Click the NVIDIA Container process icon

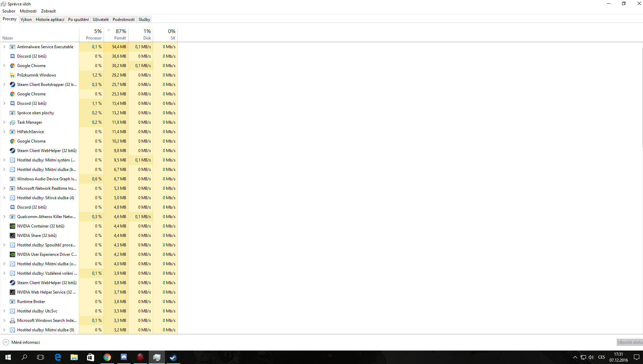pos(12,226)
